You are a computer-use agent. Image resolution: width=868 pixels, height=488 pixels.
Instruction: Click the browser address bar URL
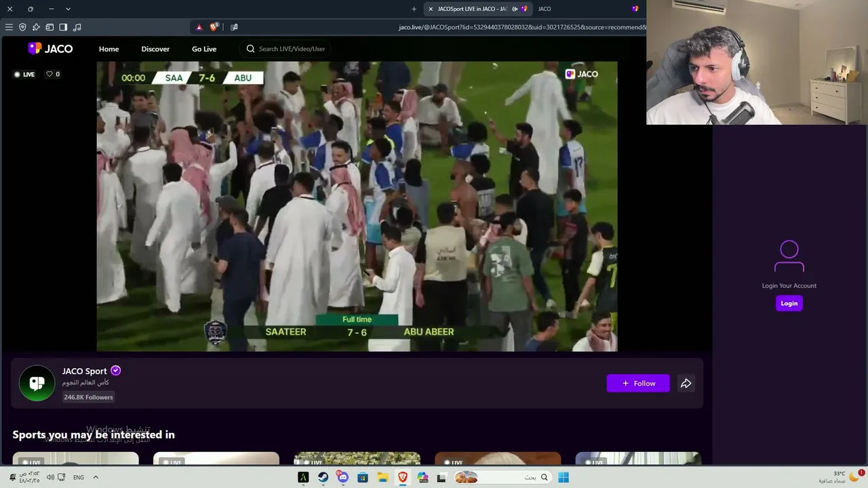pos(522,27)
